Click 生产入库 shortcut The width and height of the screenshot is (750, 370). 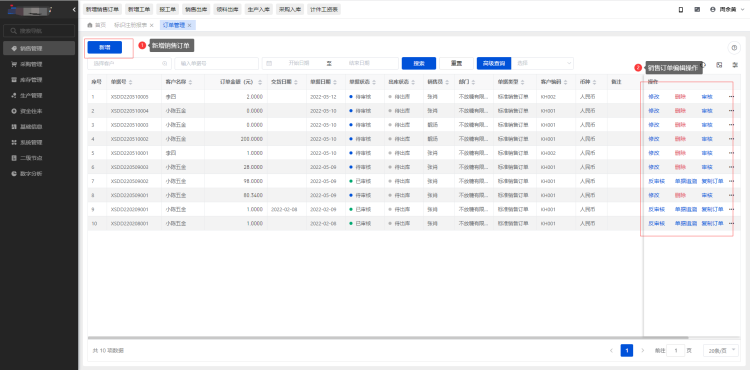click(x=259, y=10)
